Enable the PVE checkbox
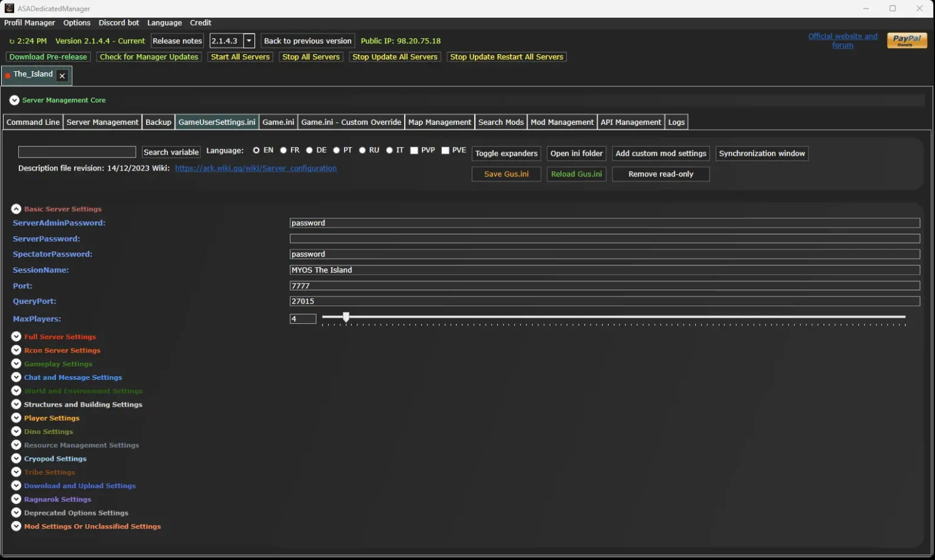This screenshot has width=935, height=560. click(x=445, y=150)
